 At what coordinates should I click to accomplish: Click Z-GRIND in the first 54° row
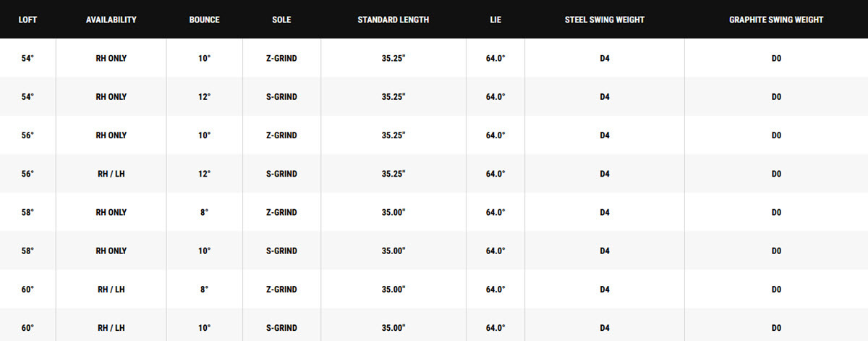click(x=281, y=58)
